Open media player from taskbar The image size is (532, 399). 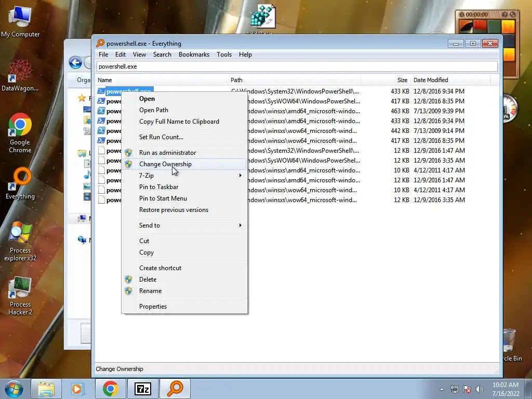77,389
